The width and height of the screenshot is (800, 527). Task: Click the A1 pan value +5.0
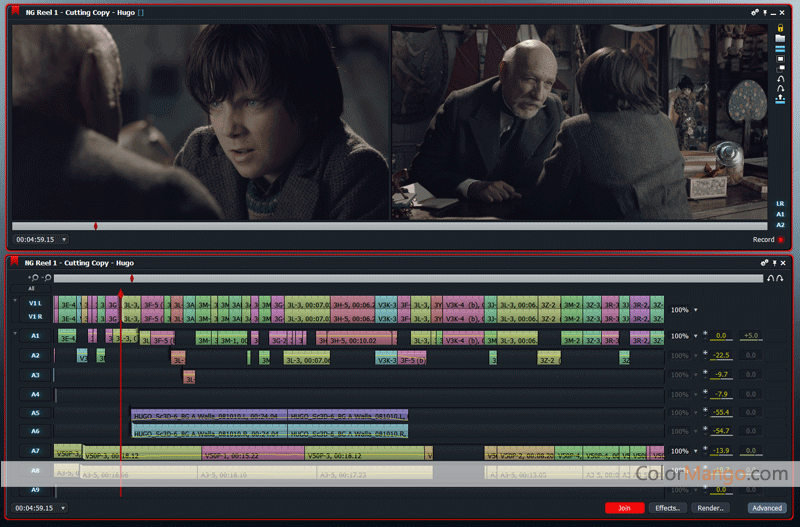[751, 335]
